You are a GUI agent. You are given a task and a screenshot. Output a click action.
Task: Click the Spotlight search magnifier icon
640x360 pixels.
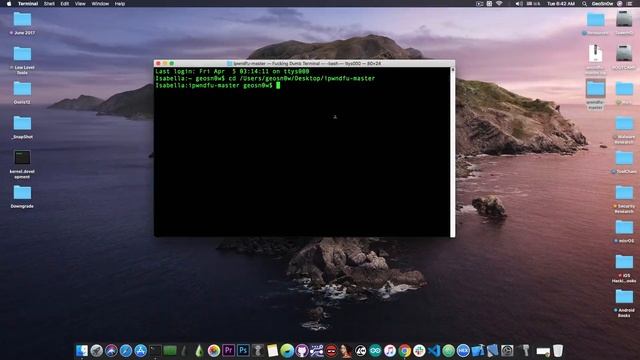584,4
